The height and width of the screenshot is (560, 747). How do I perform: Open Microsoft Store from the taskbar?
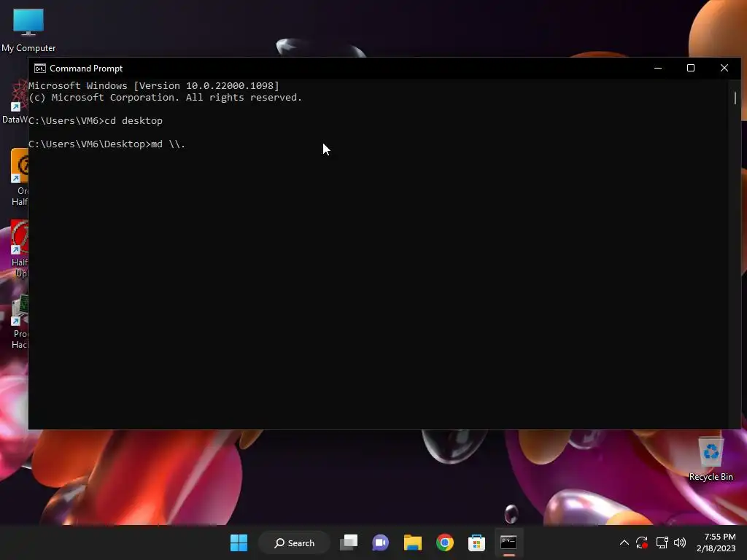[x=476, y=542]
